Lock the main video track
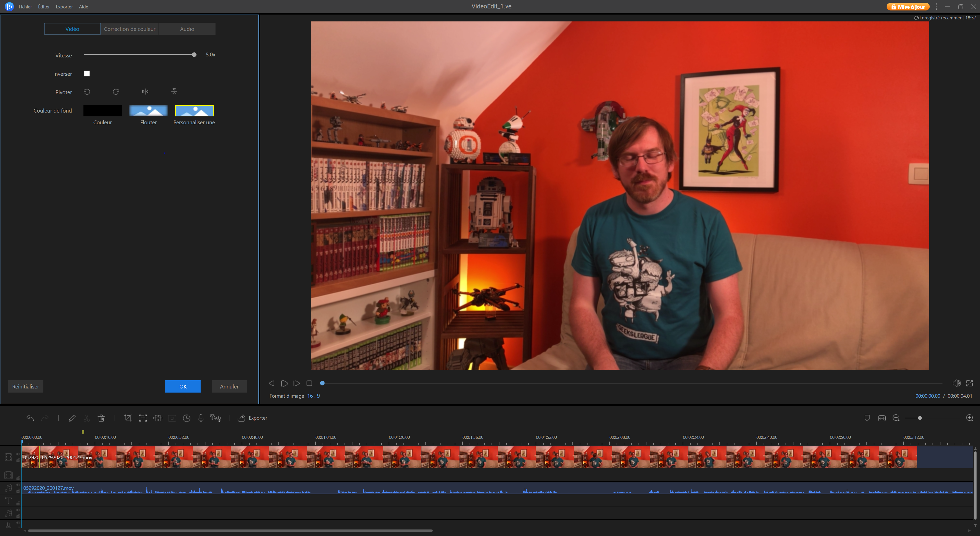 18,460
